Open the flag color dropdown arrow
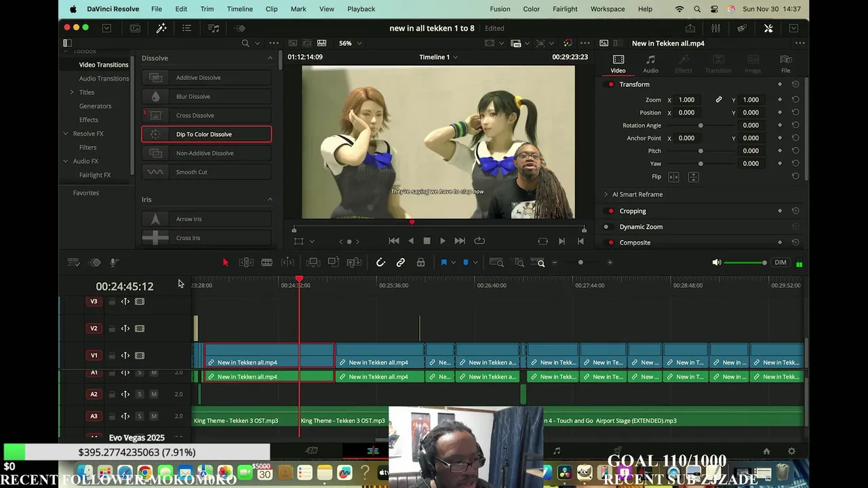The image size is (868, 488). (x=454, y=262)
